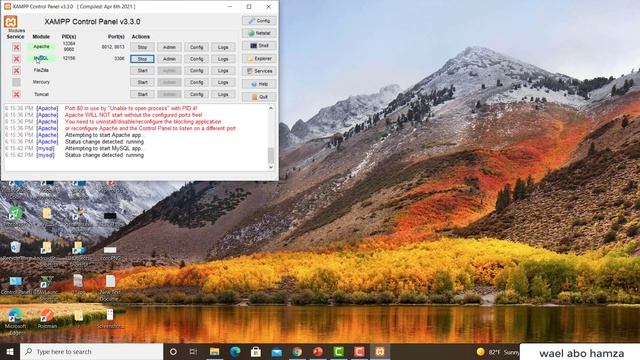Viewport: 640px width, 360px height.
Task: Open MySQL Admin (phpMyAdmin)
Action: pyautogui.click(x=169, y=59)
